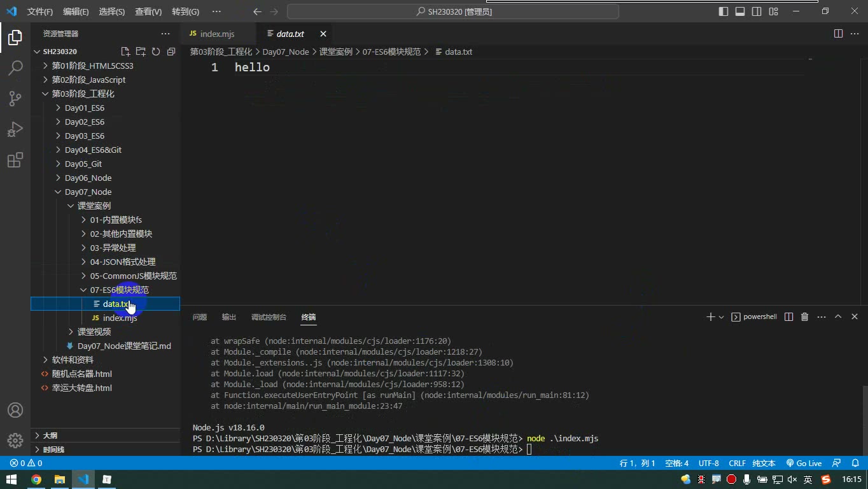The width and height of the screenshot is (868, 489).
Task: Open the 文件(F) menu
Action: tap(40, 11)
